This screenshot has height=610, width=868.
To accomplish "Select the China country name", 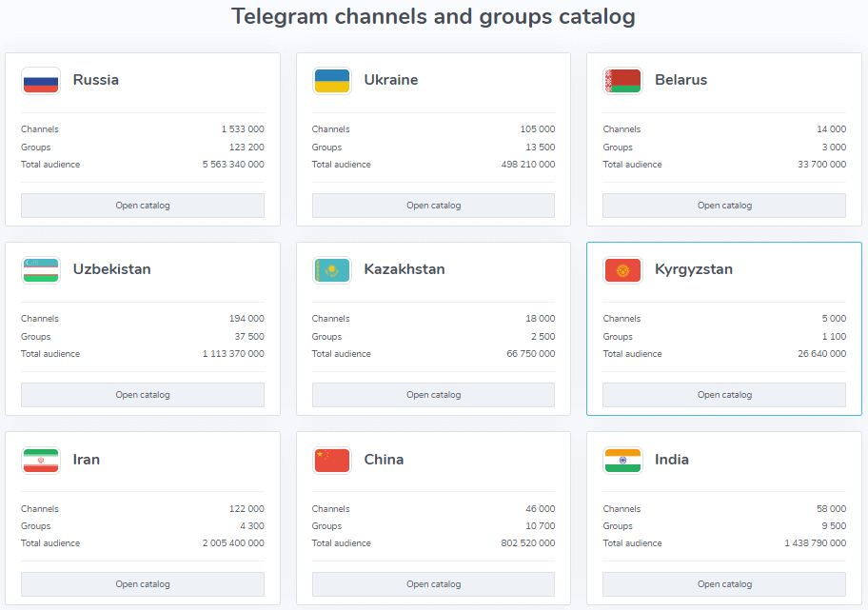I will coord(384,459).
